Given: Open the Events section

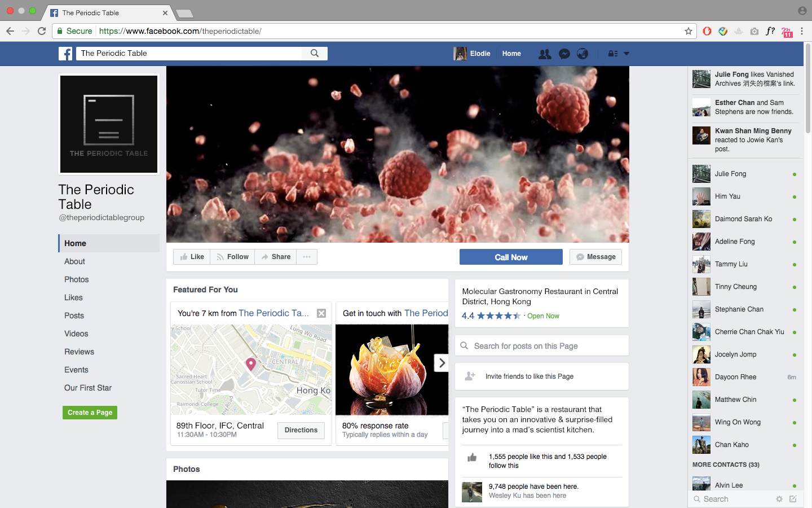Looking at the screenshot, I should point(76,370).
